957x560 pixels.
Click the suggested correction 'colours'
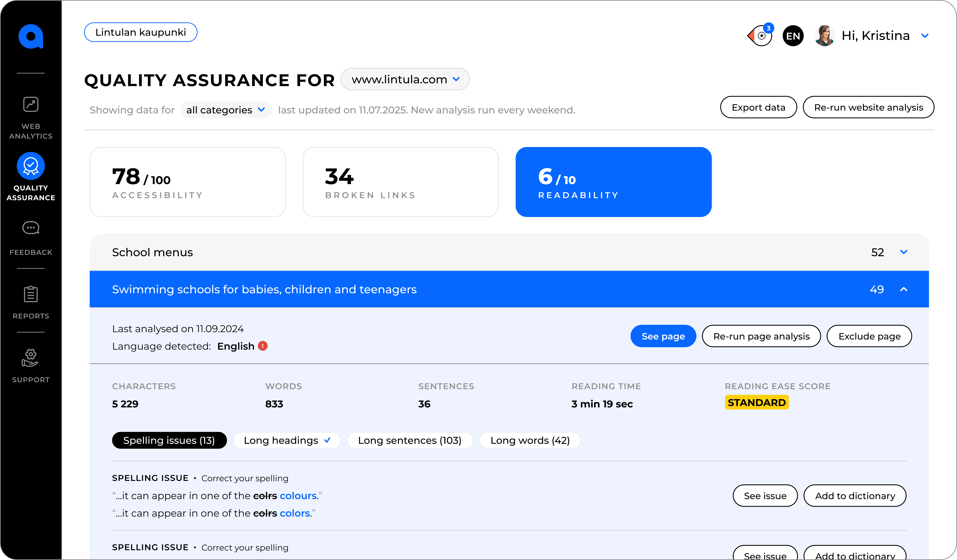pyautogui.click(x=298, y=496)
